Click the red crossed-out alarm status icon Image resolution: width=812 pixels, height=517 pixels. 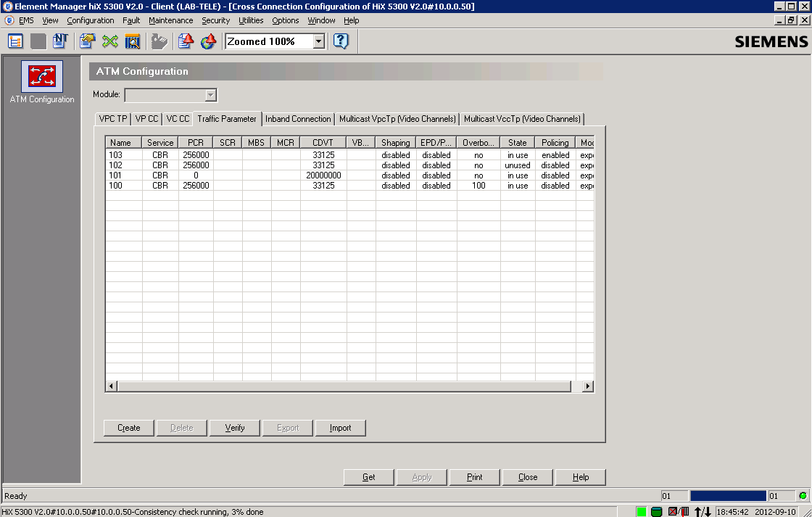click(672, 512)
